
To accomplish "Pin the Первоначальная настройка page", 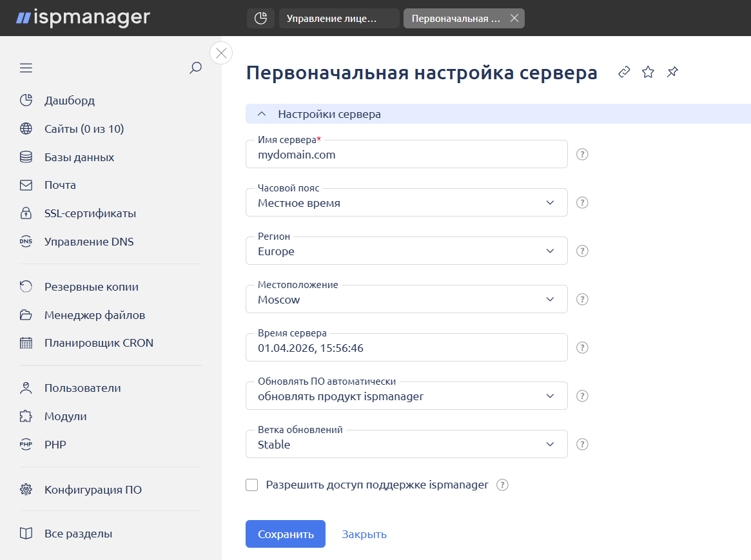I will [x=672, y=72].
